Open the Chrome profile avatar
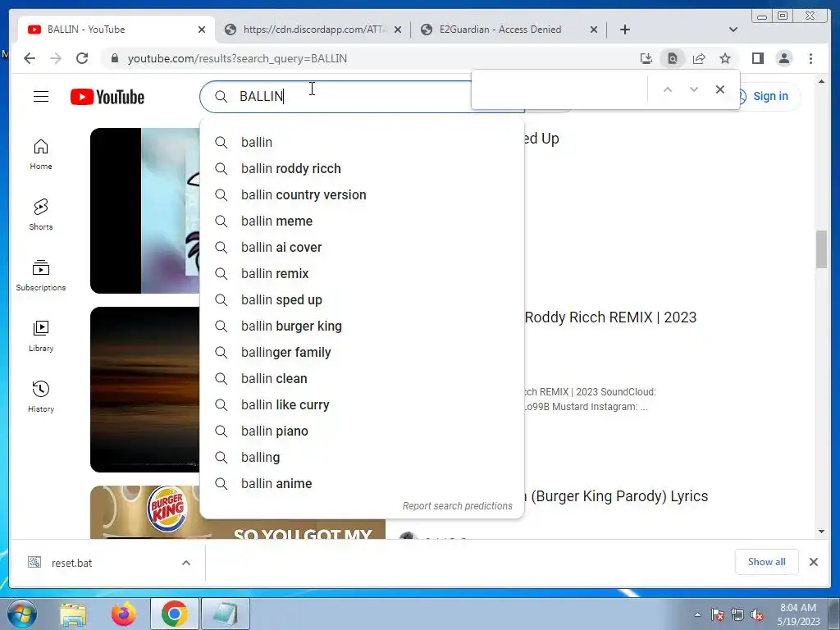 click(x=783, y=58)
